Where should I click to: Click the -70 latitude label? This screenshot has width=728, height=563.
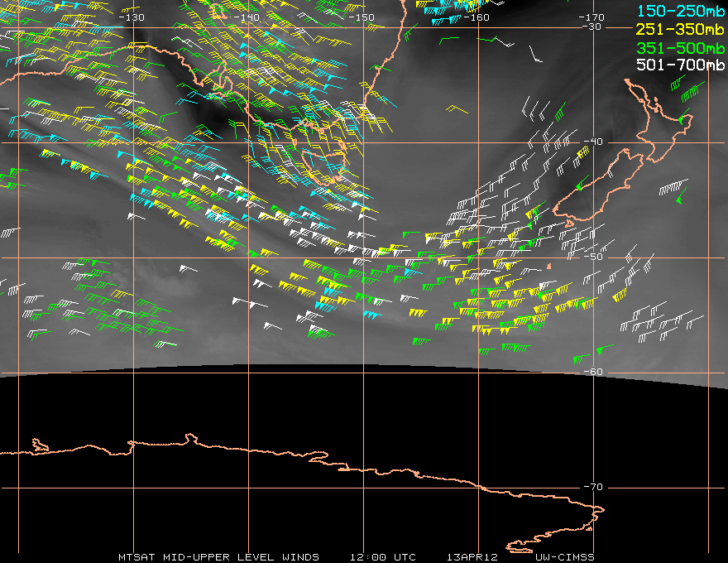click(593, 487)
